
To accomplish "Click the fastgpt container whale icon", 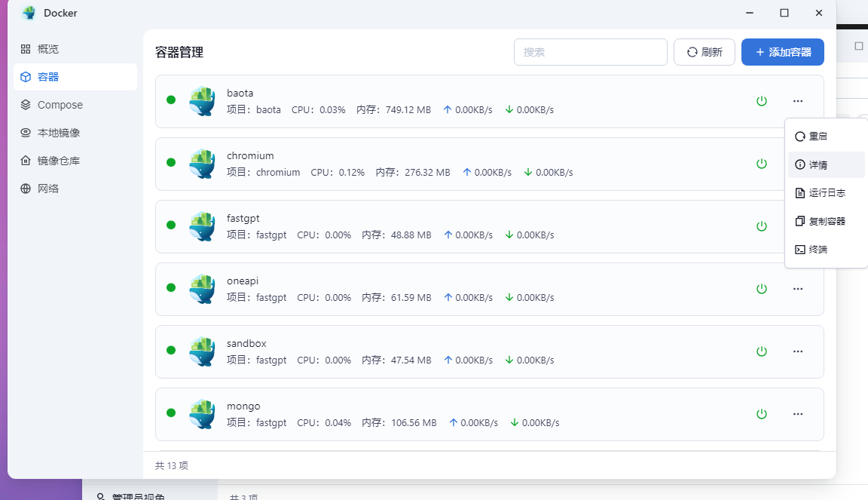I will pyautogui.click(x=202, y=226).
